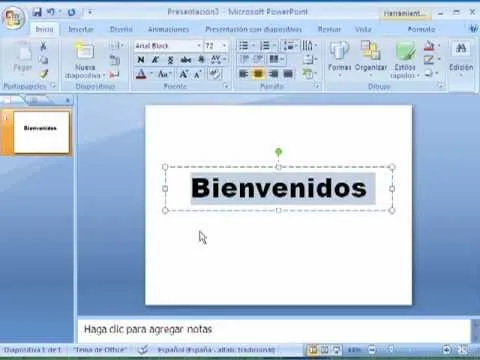Choose font color with red A

(141, 74)
